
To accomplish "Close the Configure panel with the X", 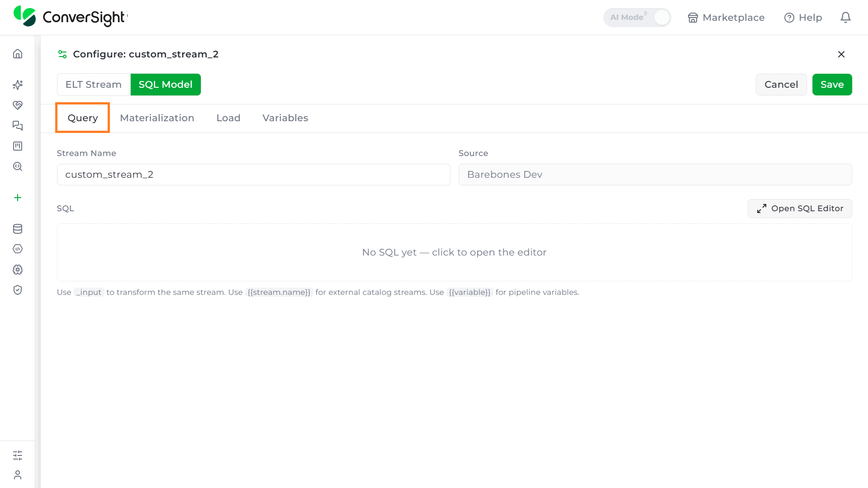I will pos(841,54).
